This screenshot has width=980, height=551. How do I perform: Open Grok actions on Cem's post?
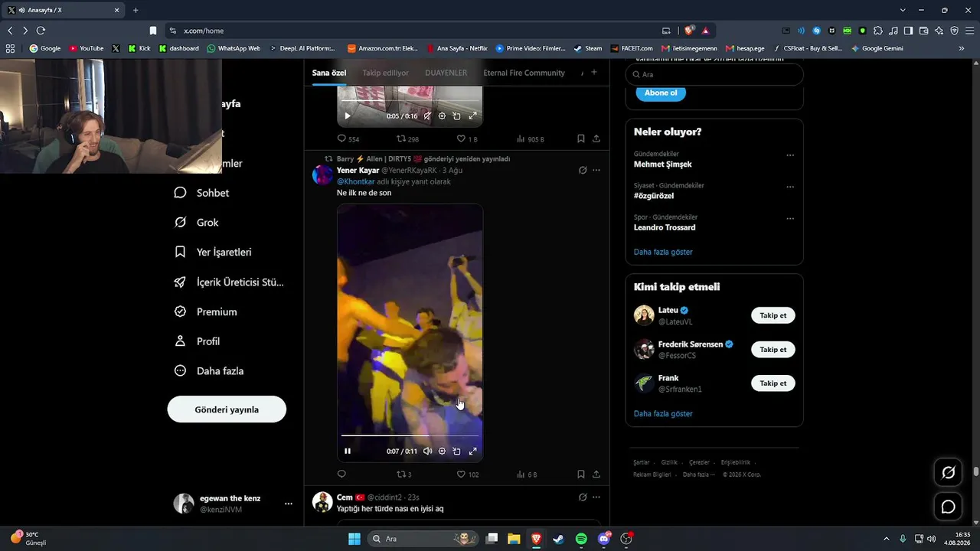coord(583,497)
